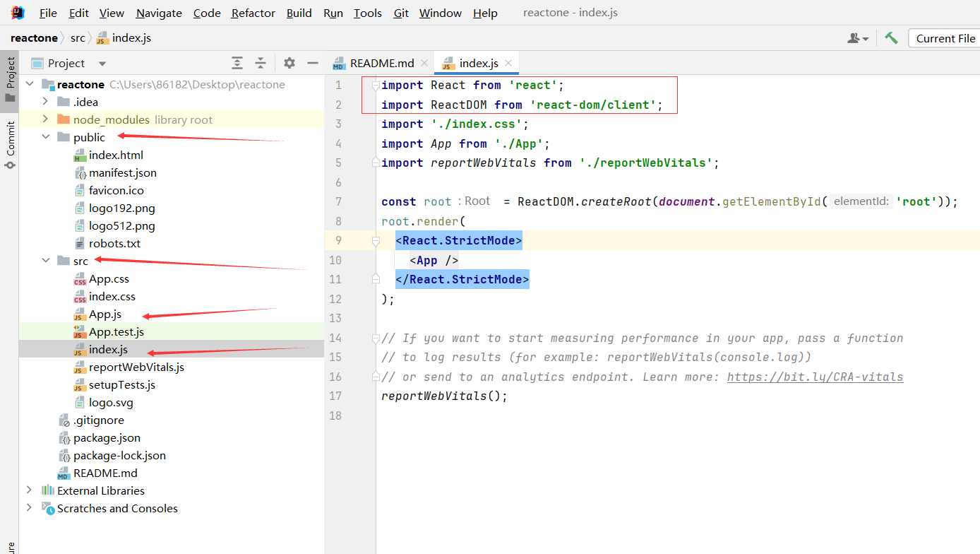Screen dimensions: 980x554
Task: Click the Expand All icon in Project panel
Action: click(x=237, y=63)
